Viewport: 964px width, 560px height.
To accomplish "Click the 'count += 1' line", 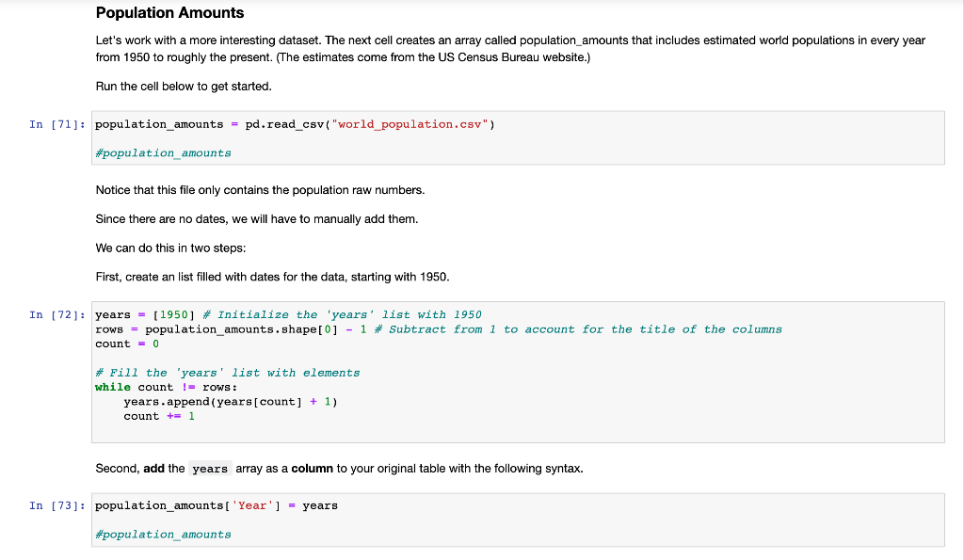I will click(x=159, y=417).
